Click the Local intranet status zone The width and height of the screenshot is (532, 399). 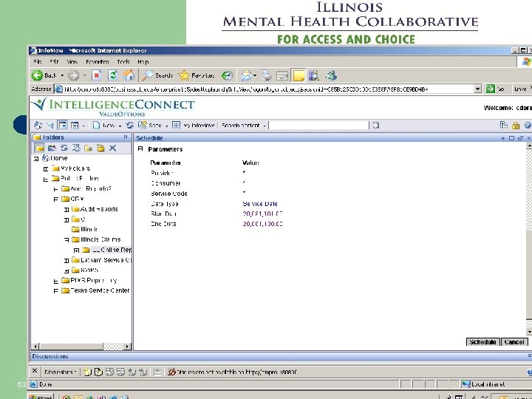coord(484,384)
